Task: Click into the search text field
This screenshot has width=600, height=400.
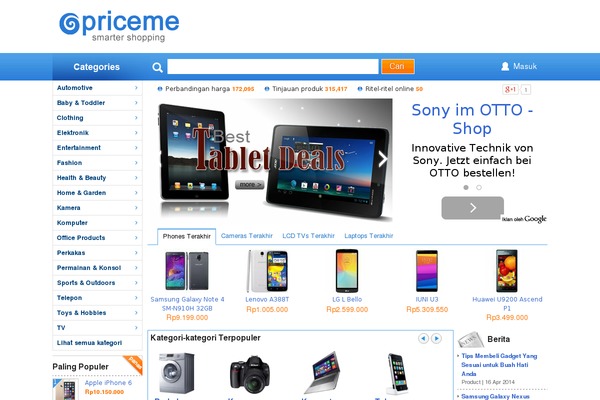Action: pos(273,67)
